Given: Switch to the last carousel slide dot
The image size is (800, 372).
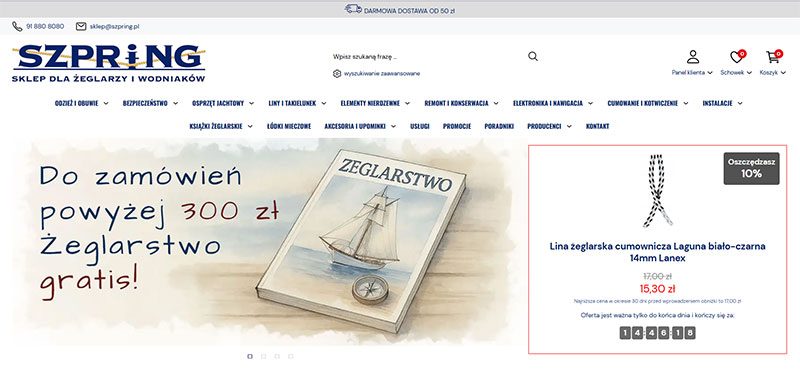Looking at the screenshot, I should [290, 356].
